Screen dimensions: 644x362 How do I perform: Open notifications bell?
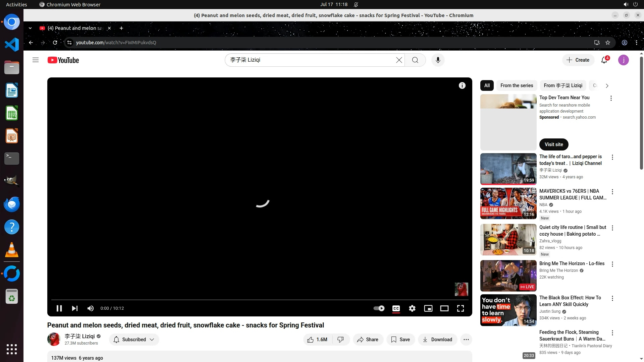tap(604, 60)
